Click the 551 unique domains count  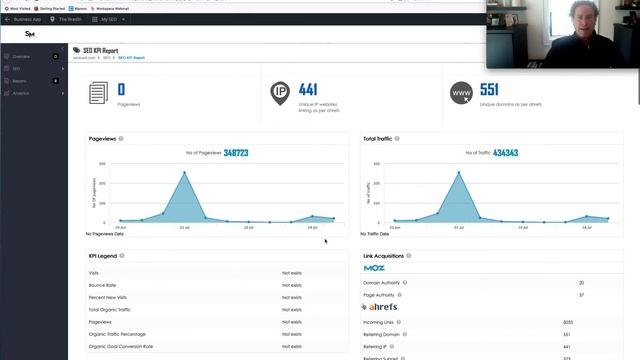click(x=489, y=89)
